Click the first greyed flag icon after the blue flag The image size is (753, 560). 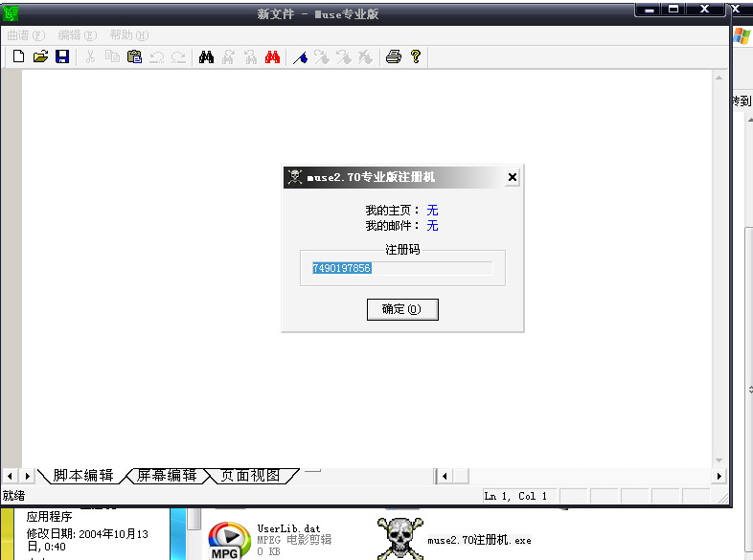tap(322, 57)
